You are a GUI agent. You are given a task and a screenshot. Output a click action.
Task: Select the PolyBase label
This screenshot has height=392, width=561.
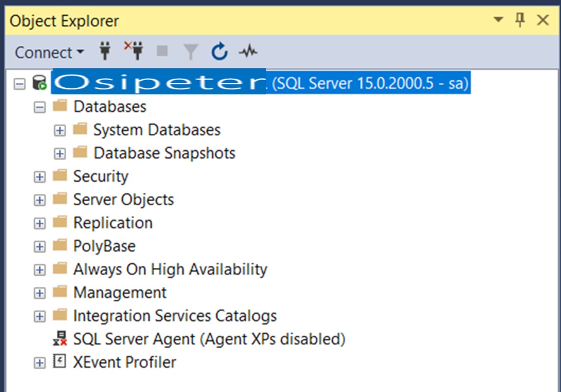pyautogui.click(x=104, y=246)
